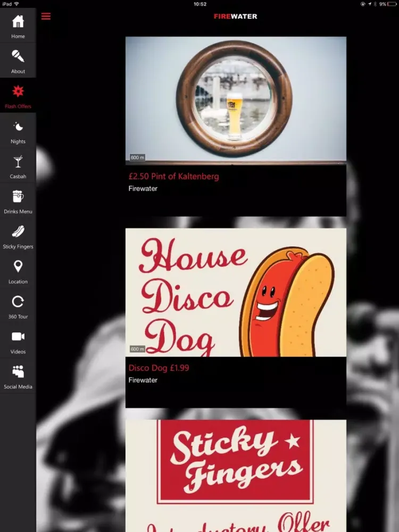Tap the 'Location' sidebar label
This screenshot has width=399, height=532.
coord(18,281)
